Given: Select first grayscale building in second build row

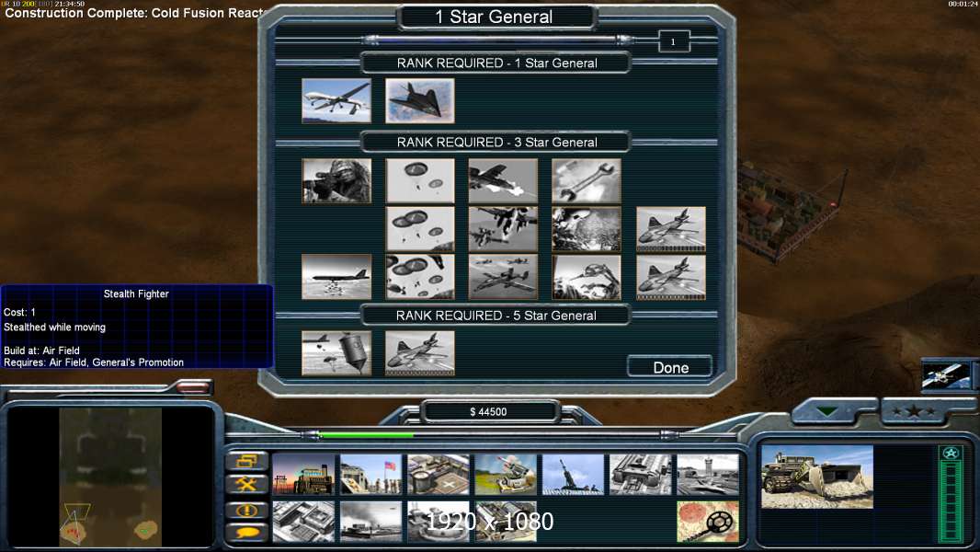Looking at the screenshot, I should (x=303, y=522).
